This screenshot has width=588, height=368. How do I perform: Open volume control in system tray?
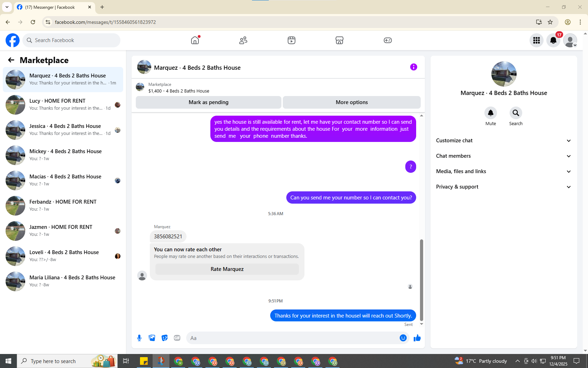pyautogui.click(x=534, y=361)
